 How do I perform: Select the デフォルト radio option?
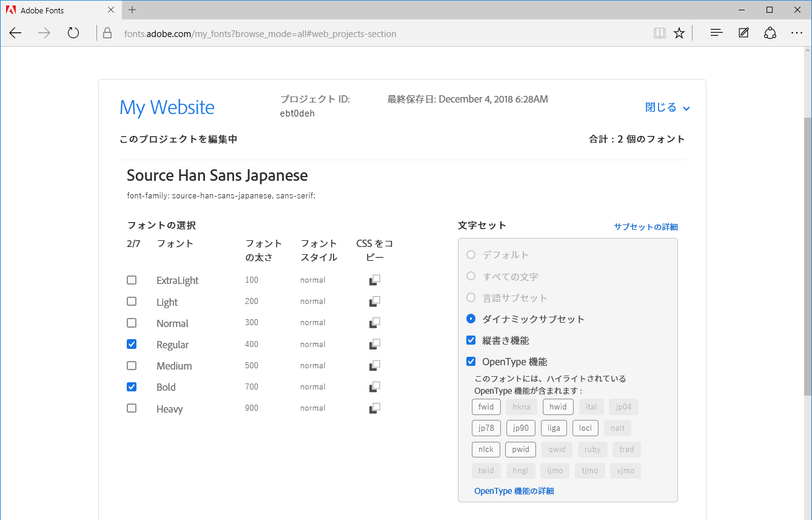[x=471, y=255]
